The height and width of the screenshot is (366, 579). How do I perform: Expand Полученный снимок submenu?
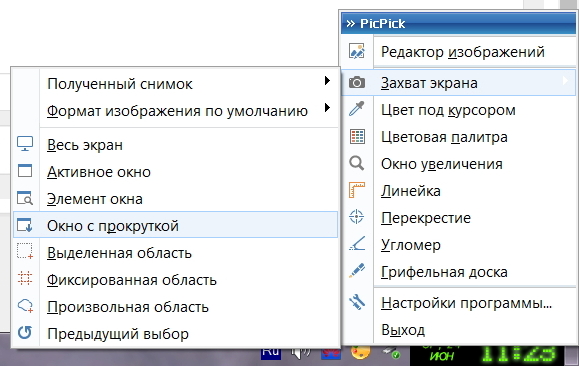(x=175, y=84)
